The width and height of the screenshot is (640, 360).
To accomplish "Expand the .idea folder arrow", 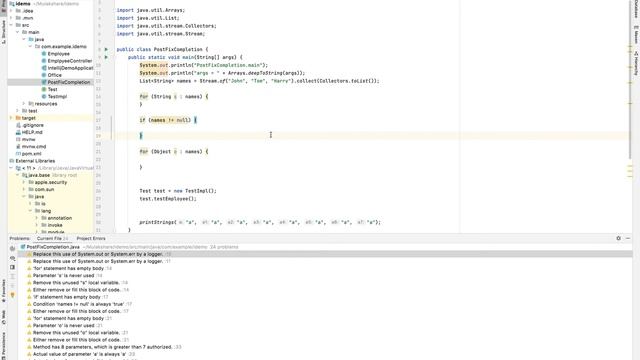I will 11,11.
